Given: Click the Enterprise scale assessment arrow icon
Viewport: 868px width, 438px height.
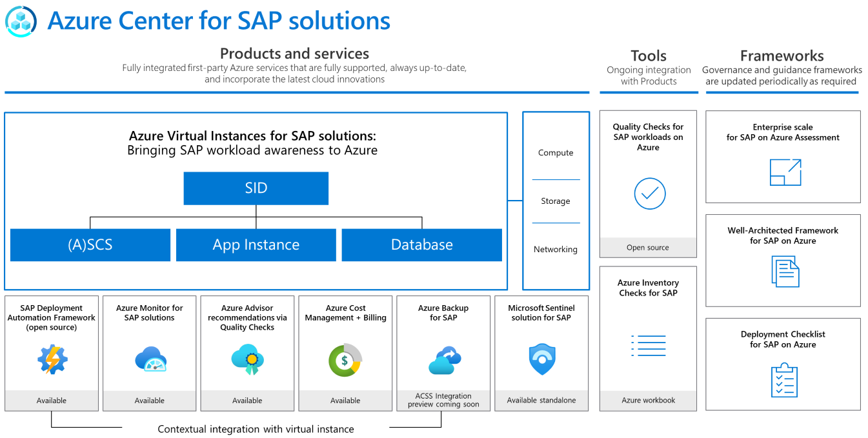Looking at the screenshot, I should pyautogui.click(x=785, y=172).
